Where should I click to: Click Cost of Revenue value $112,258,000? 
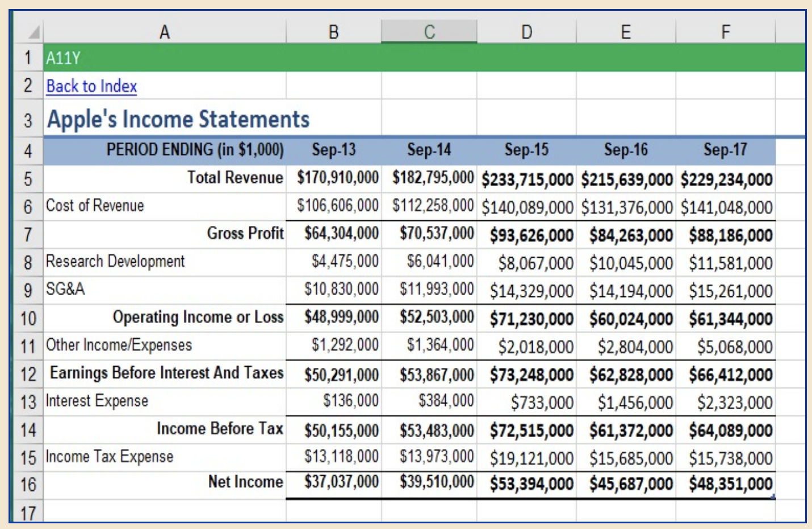pyautogui.click(x=429, y=207)
